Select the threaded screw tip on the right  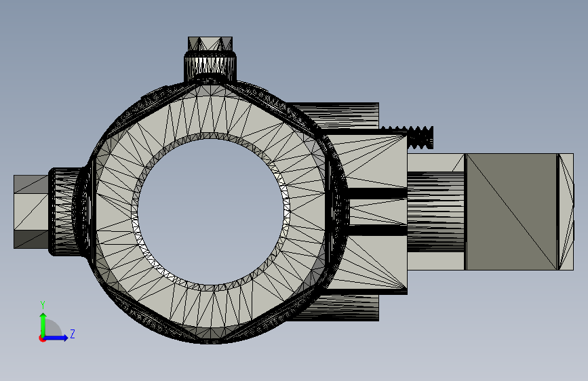(x=420, y=138)
